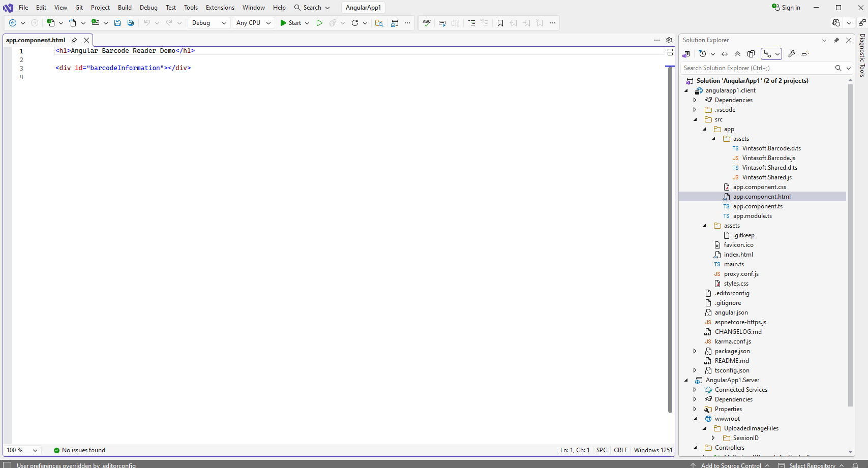Click the Search Solution Explorer input field
This screenshot has height=468, width=868.
pyautogui.click(x=757, y=68)
